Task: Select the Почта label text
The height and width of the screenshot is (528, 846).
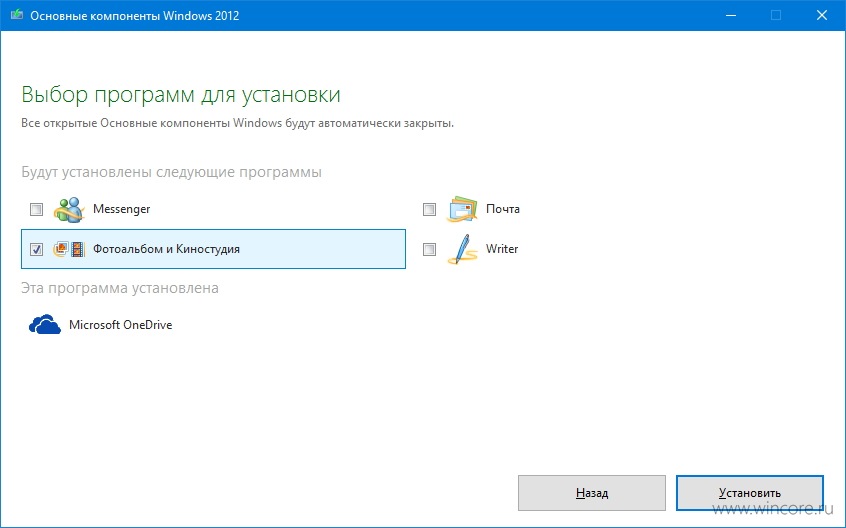Action: click(503, 209)
